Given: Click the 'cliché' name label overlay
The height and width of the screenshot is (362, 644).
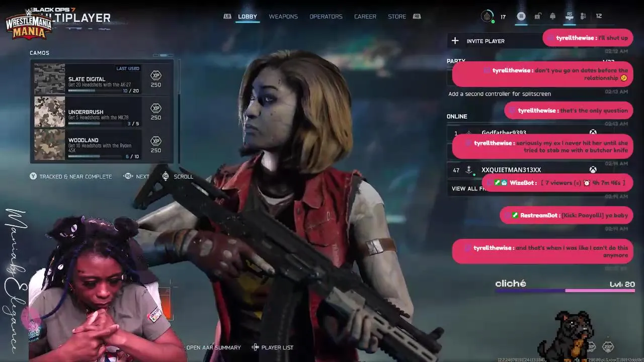Looking at the screenshot, I should [x=511, y=284].
